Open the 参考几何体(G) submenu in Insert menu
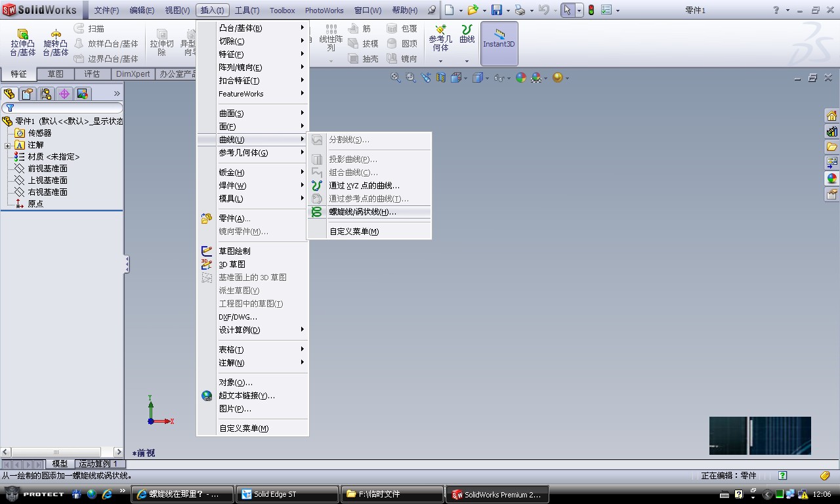The width and height of the screenshot is (840, 504). [x=253, y=153]
